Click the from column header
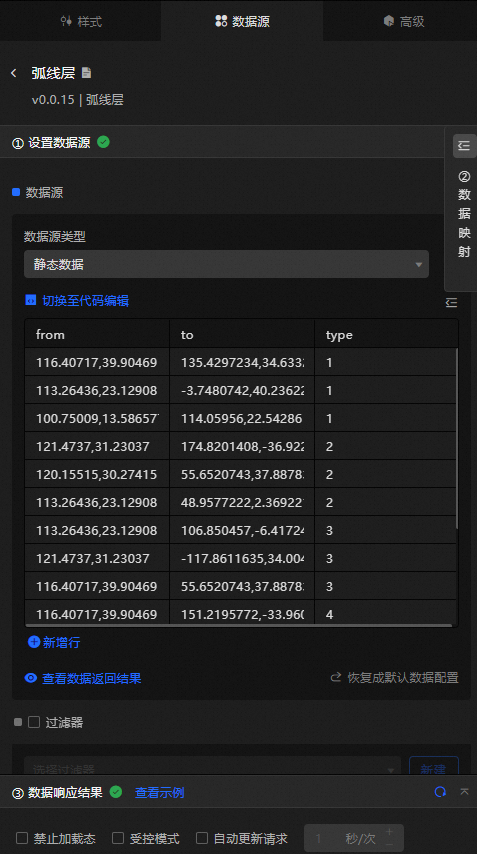 [97, 334]
